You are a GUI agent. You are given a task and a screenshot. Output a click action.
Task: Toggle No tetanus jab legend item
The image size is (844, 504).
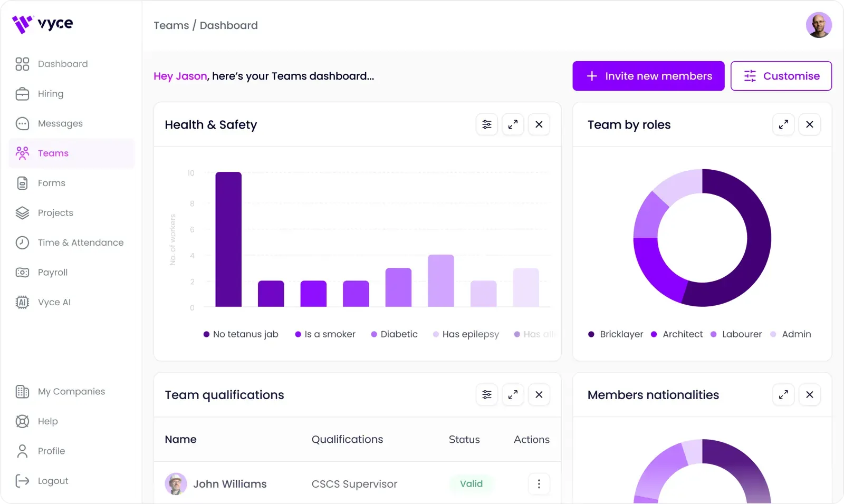(x=241, y=334)
